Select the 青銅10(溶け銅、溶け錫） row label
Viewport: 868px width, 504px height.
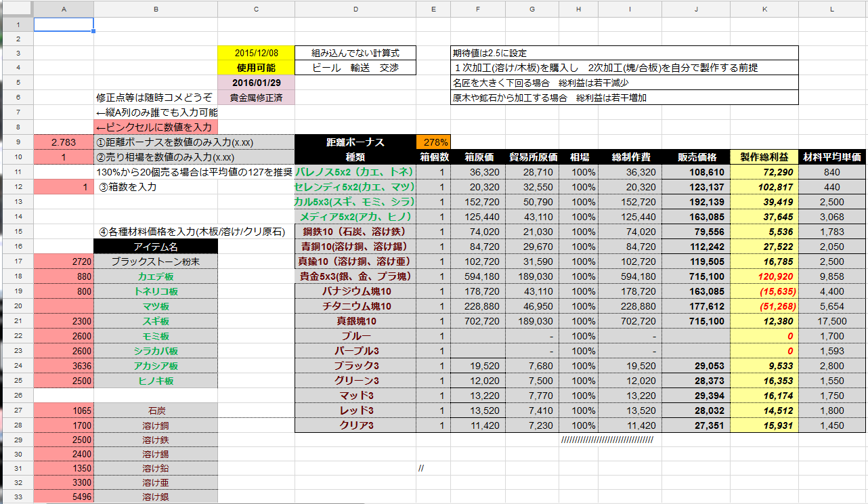tap(355, 247)
